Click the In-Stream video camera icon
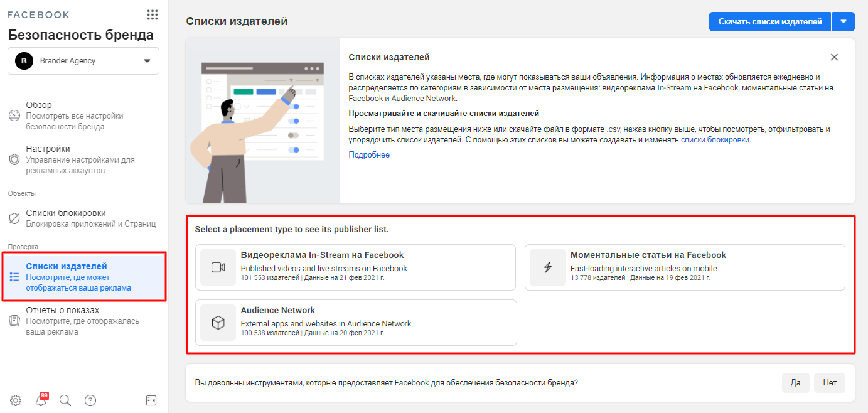The height and width of the screenshot is (413, 868). coord(218,267)
